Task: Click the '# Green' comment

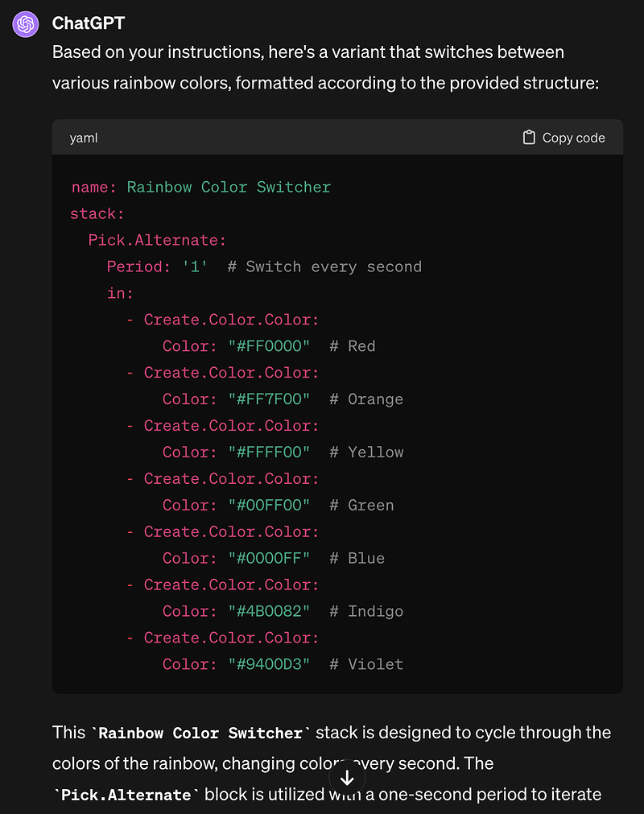Action: pos(361,505)
